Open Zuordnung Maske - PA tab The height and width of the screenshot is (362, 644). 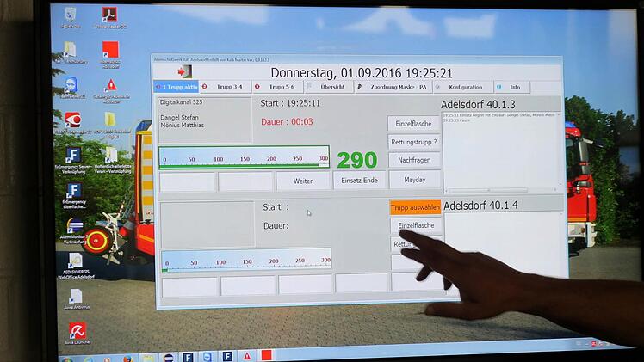click(x=393, y=87)
